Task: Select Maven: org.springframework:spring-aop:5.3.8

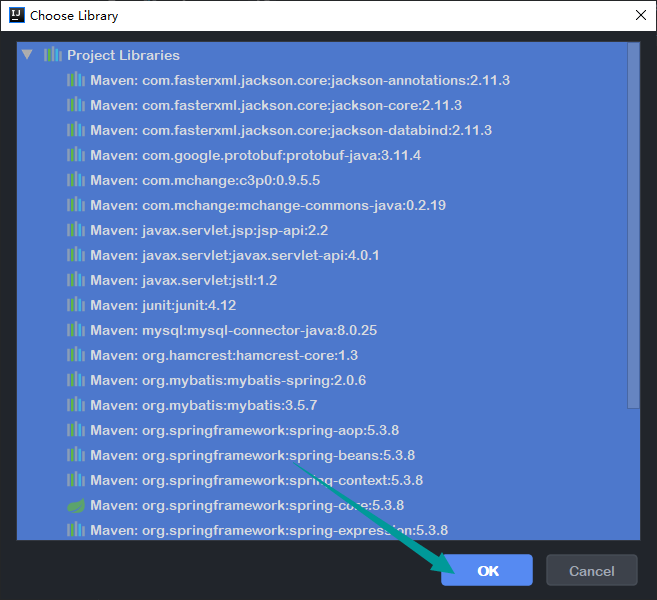Action: click(245, 430)
